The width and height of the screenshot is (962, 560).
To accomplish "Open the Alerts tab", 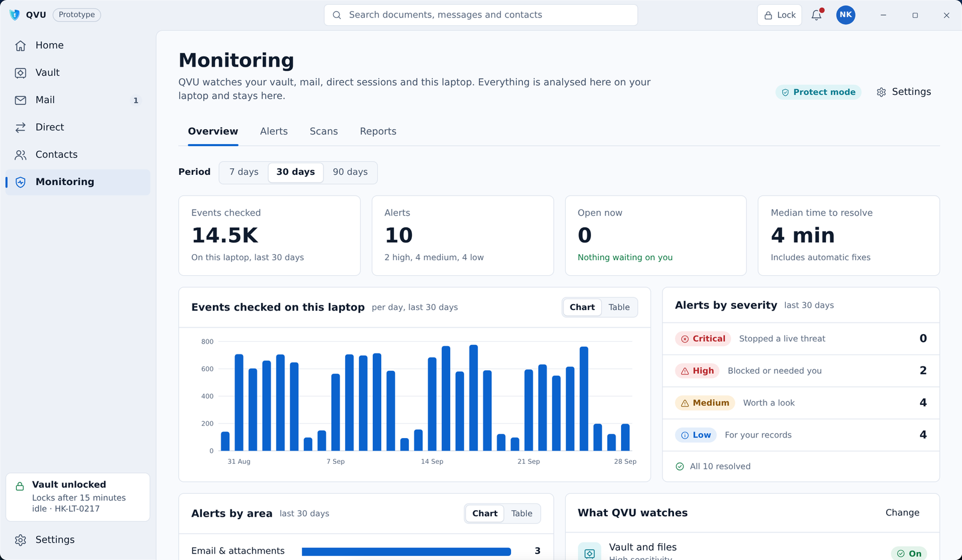I will [274, 132].
